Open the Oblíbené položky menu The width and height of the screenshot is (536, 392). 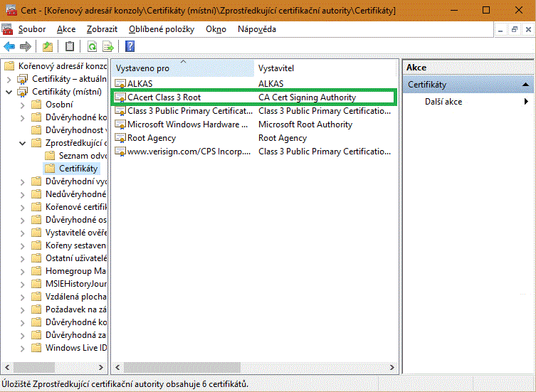tap(162, 29)
